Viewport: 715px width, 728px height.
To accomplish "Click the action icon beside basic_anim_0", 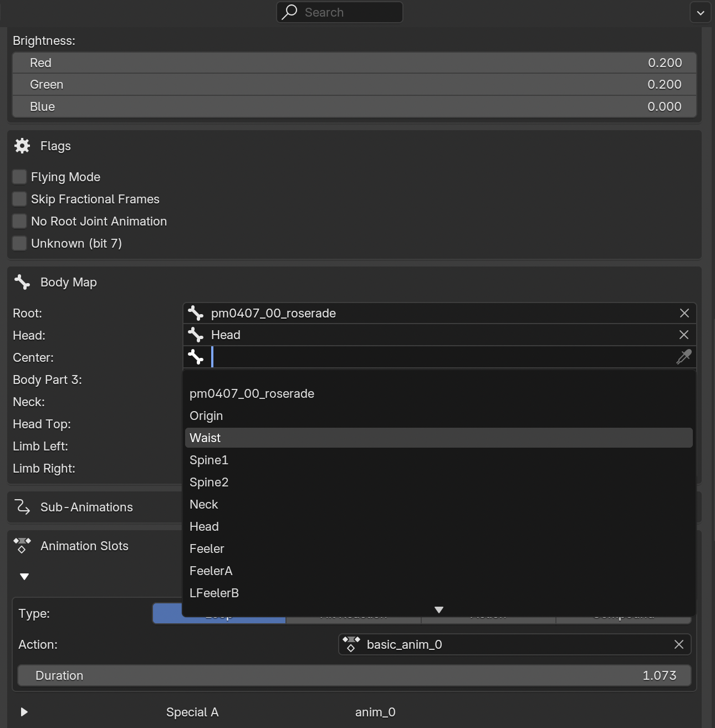I will click(x=351, y=644).
